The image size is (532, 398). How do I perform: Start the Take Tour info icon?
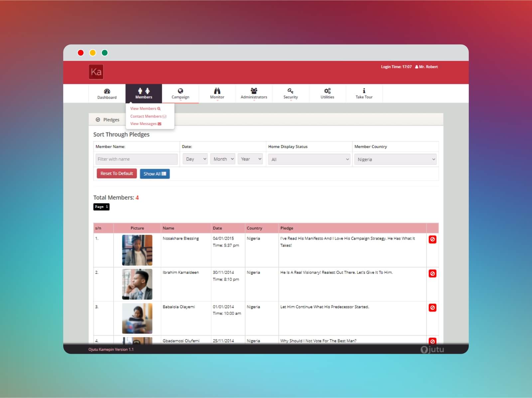[x=364, y=91]
